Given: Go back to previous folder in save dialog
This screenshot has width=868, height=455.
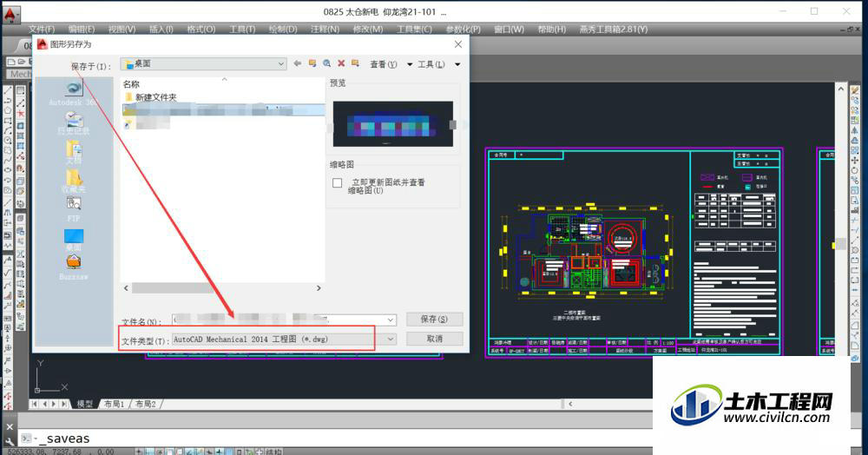Looking at the screenshot, I should click(x=297, y=63).
